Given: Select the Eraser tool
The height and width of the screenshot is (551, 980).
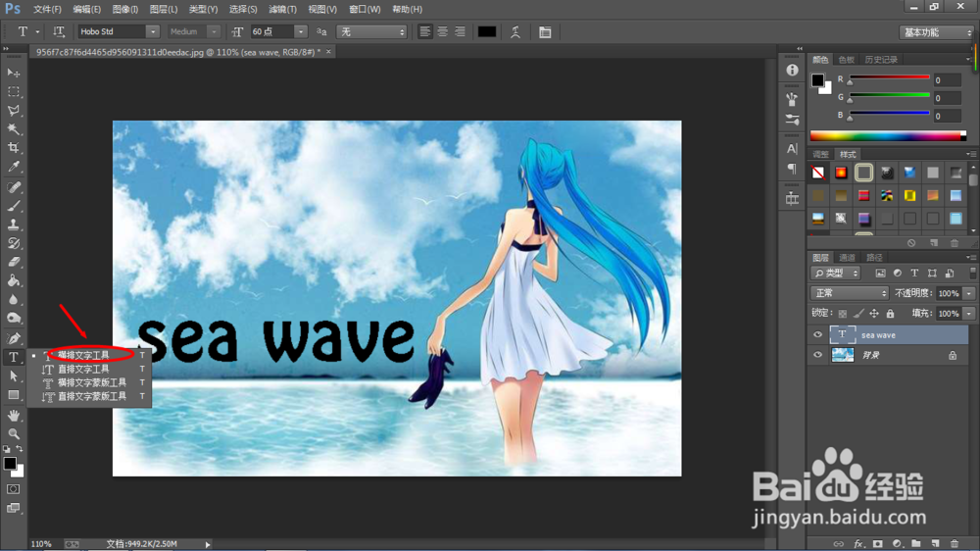Looking at the screenshot, I should pos(13,262).
